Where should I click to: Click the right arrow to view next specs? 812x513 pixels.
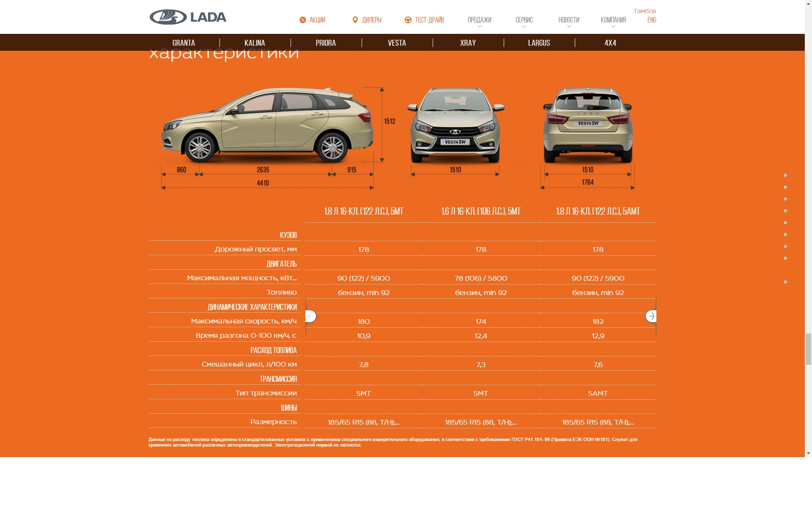pos(651,316)
